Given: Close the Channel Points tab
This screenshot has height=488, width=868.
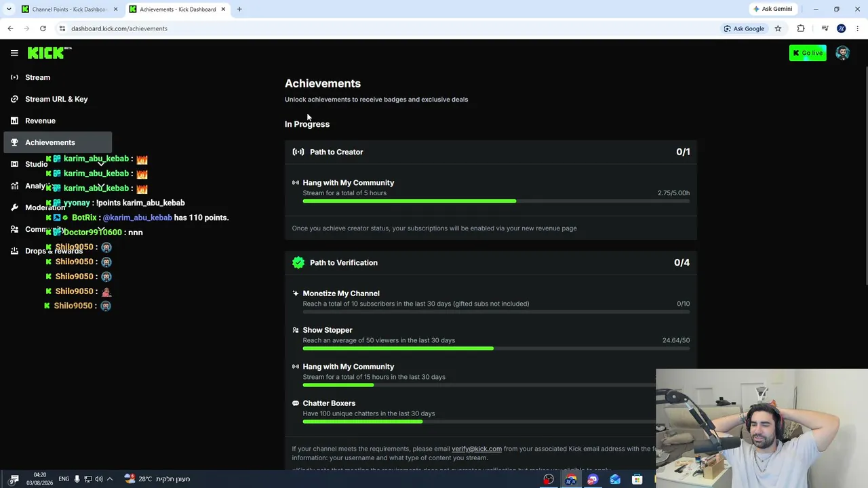Looking at the screenshot, I should pos(115,9).
